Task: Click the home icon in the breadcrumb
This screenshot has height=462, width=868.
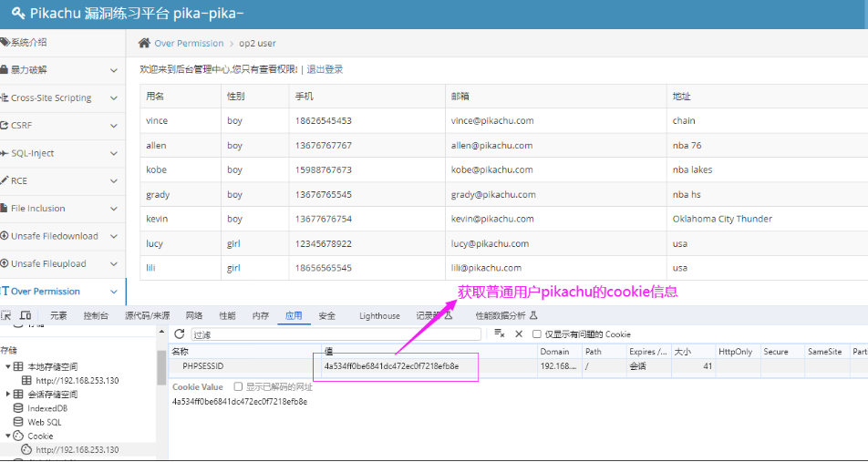Action: tap(144, 43)
